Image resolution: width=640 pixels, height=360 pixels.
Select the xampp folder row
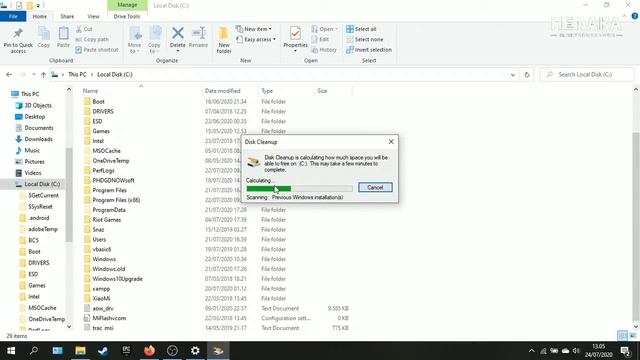pyautogui.click(x=101, y=289)
